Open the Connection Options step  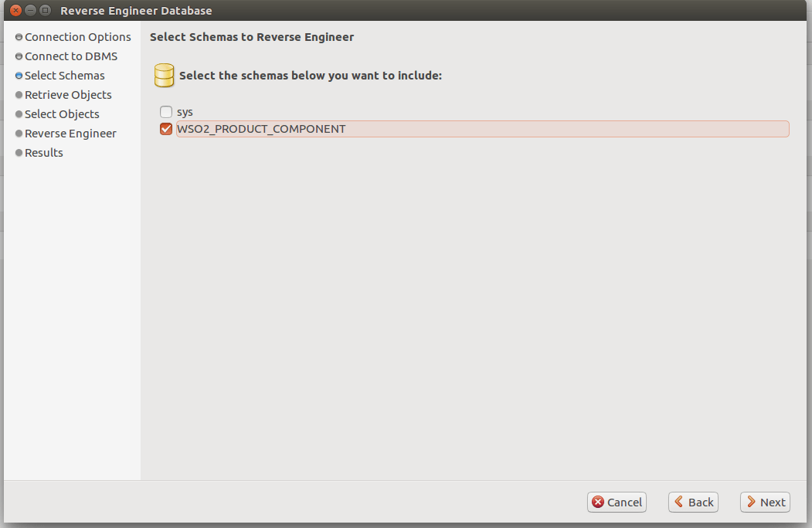tap(77, 37)
